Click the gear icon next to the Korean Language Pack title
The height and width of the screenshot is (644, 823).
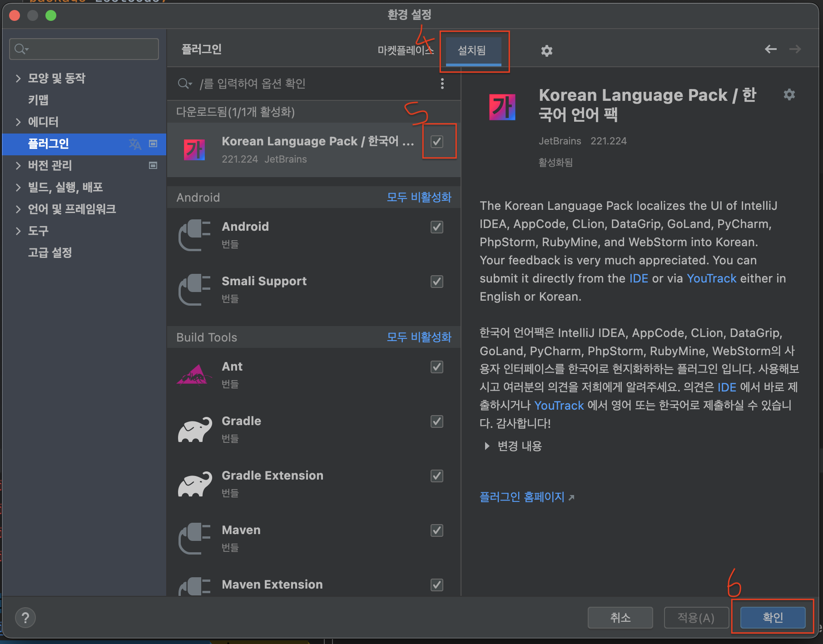click(x=789, y=94)
